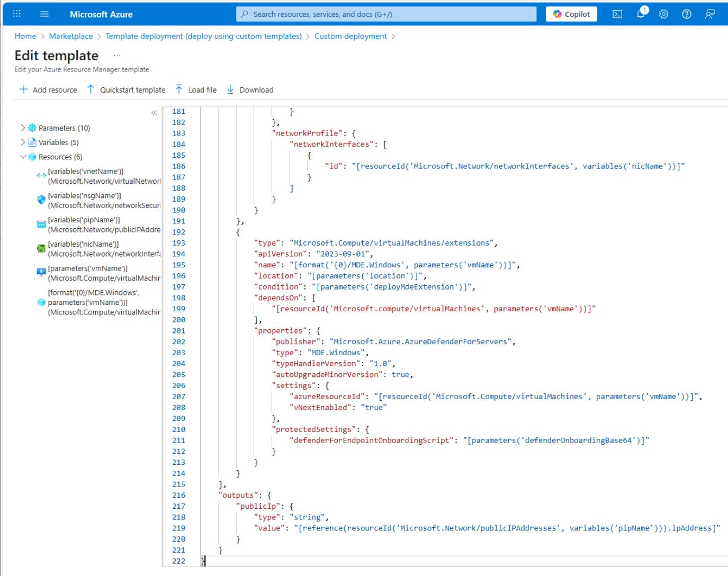Open Quickstart template option
The image size is (728, 576).
126,90
